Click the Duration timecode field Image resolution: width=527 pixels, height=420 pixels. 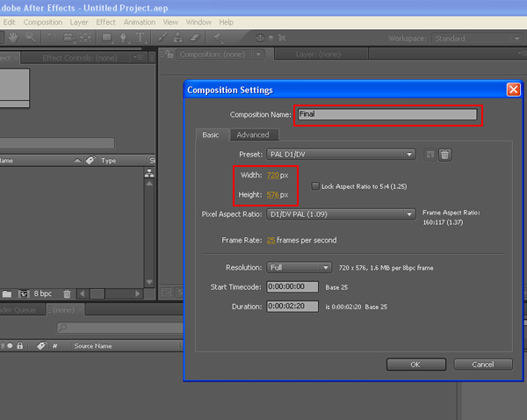point(292,307)
